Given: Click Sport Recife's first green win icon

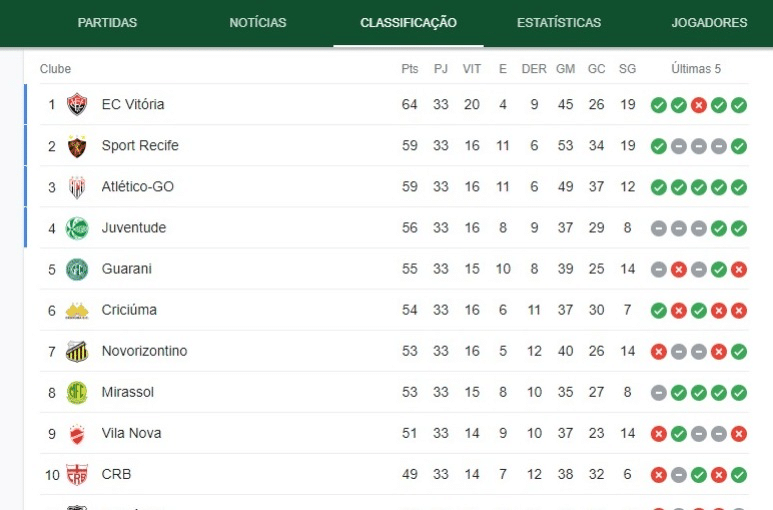Looking at the screenshot, I should click(x=658, y=146).
